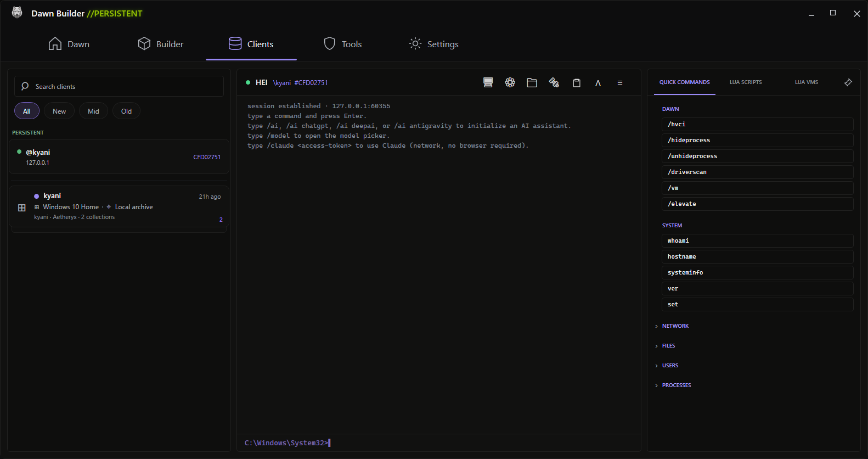This screenshot has height=459, width=868.
Task: Click the wolf logo in title bar
Action: coord(17,13)
